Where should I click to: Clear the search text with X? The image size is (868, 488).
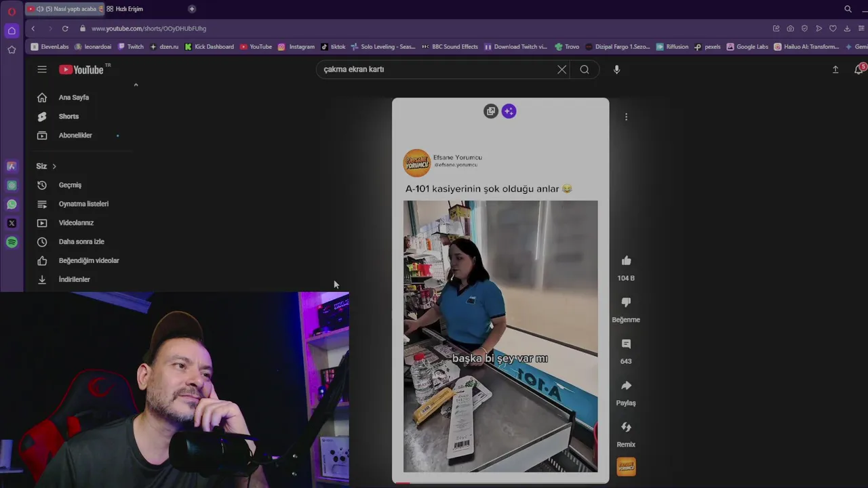click(561, 69)
